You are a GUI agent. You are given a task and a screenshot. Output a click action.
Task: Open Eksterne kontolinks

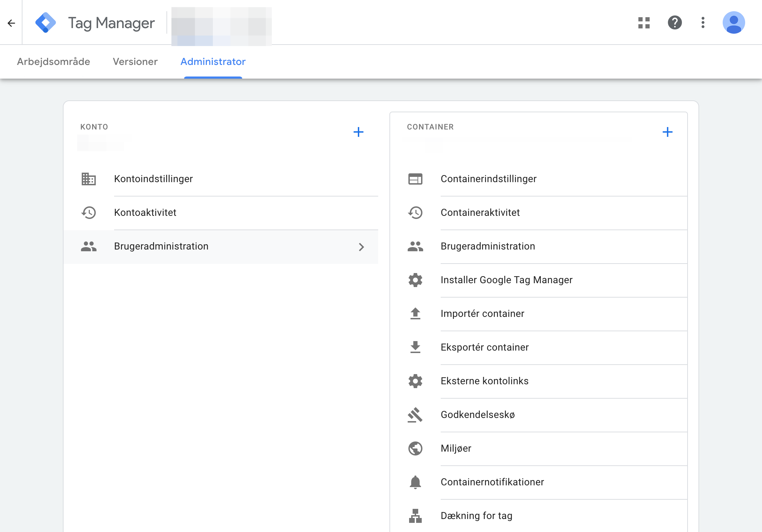click(539, 381)
